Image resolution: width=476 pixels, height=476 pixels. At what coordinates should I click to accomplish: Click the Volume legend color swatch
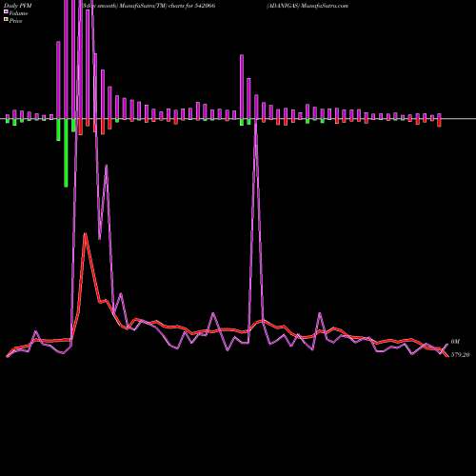coord(6,11)
